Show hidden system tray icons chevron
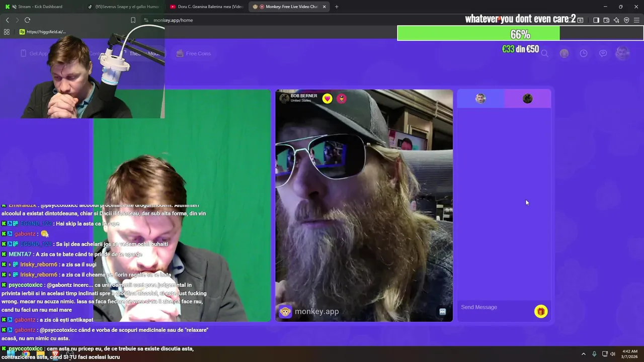Screen dimensions: 644x362 pyautogui.click(x=584, y=354)
